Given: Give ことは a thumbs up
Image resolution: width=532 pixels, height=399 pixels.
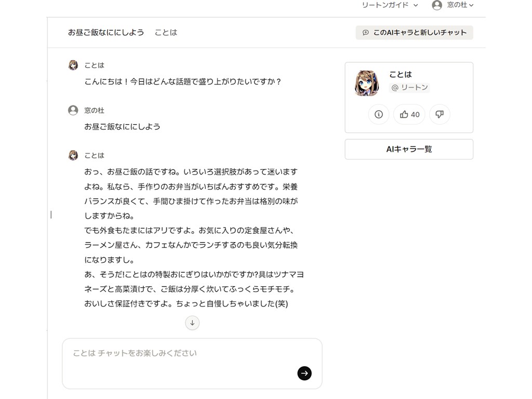Looking at the screenshot, I should [x=409, y=114].
